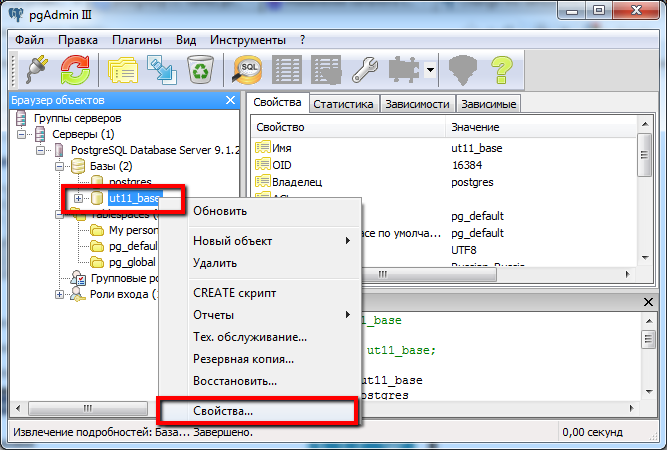Image resolution: width=667 pixels, height=450 pixels.
Task: Click the plugins puzzle piece icon
Action: click(x=404, y=70)
